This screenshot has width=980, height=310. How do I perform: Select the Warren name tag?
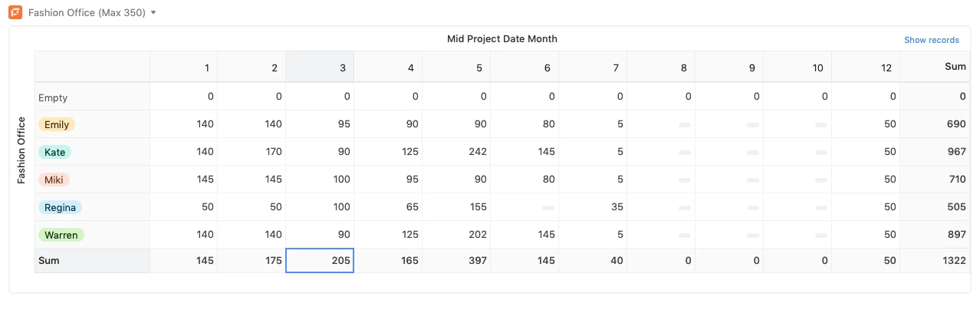coord(61,235)
